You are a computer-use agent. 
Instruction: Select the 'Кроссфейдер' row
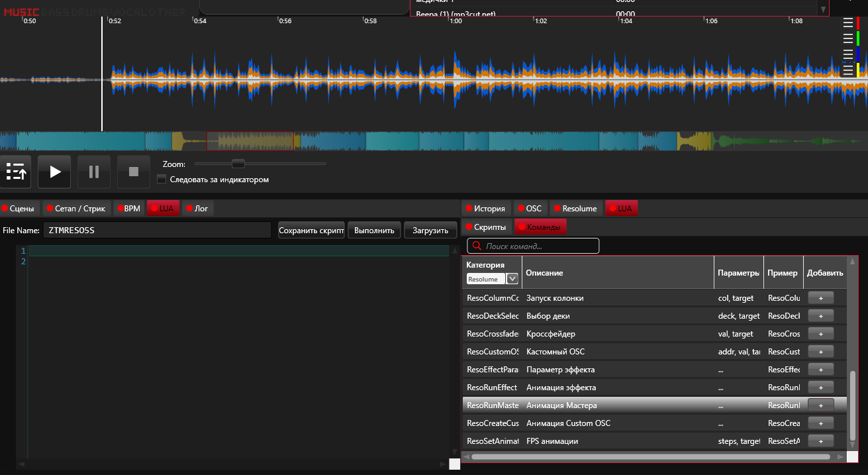(x=654, y=334)
